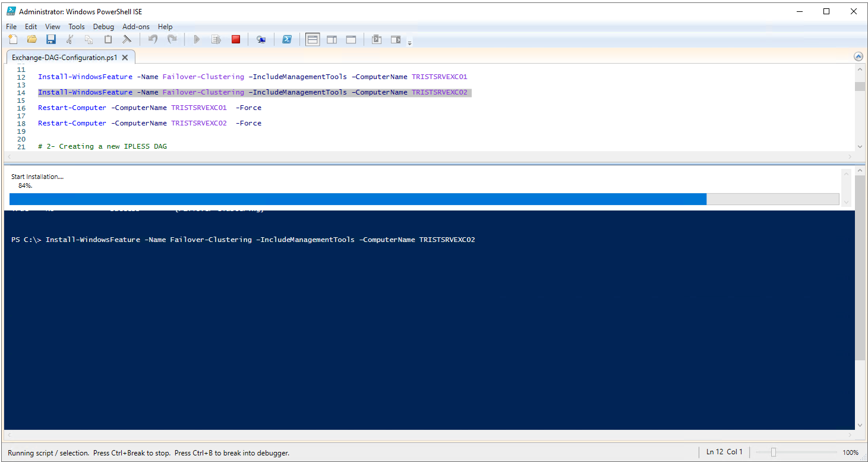Click the Redo arrow icon
The width and height of the screenshot is (868, 462).
pyautogui.click(x=172, y=39)
